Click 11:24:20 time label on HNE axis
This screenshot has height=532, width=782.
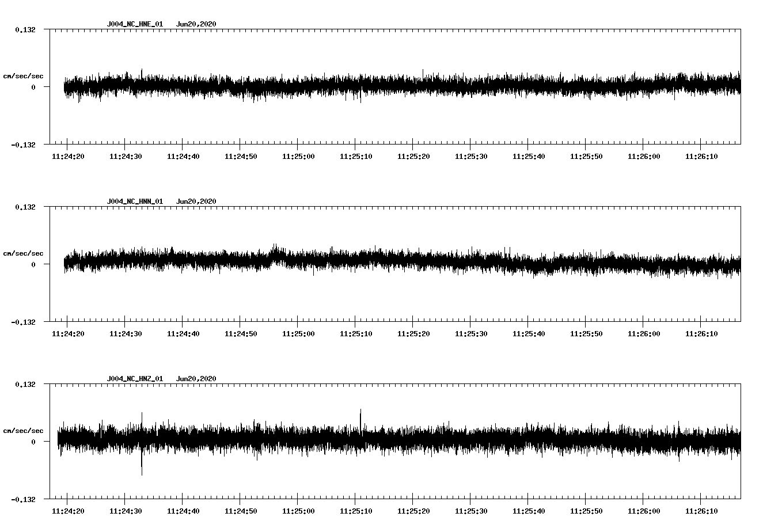(x=68, y=157)
